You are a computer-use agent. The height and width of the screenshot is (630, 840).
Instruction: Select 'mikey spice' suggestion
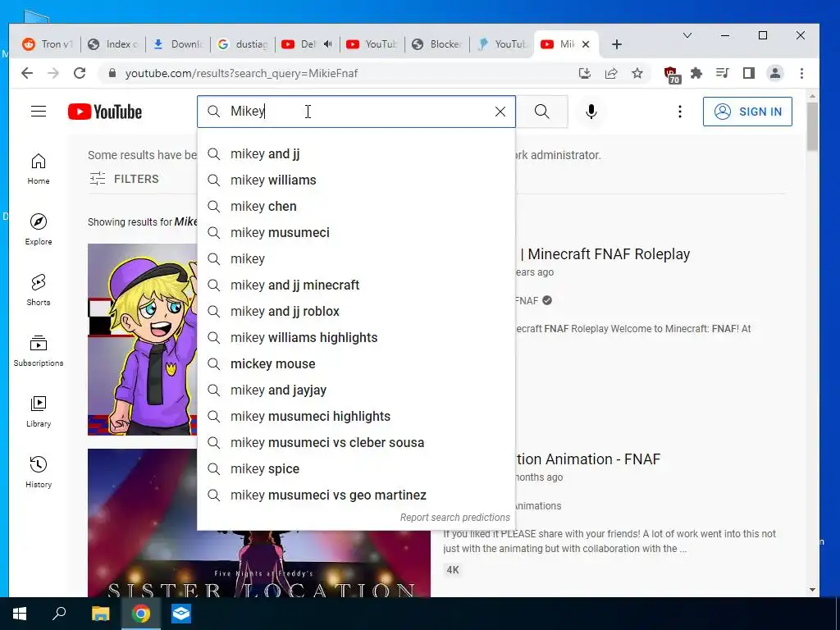356,468
